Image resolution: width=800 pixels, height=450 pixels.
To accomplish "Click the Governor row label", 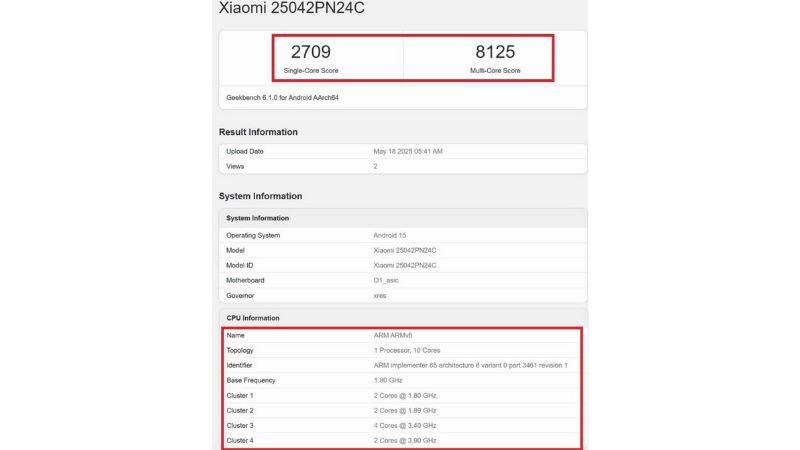I will tap(240, 295).
